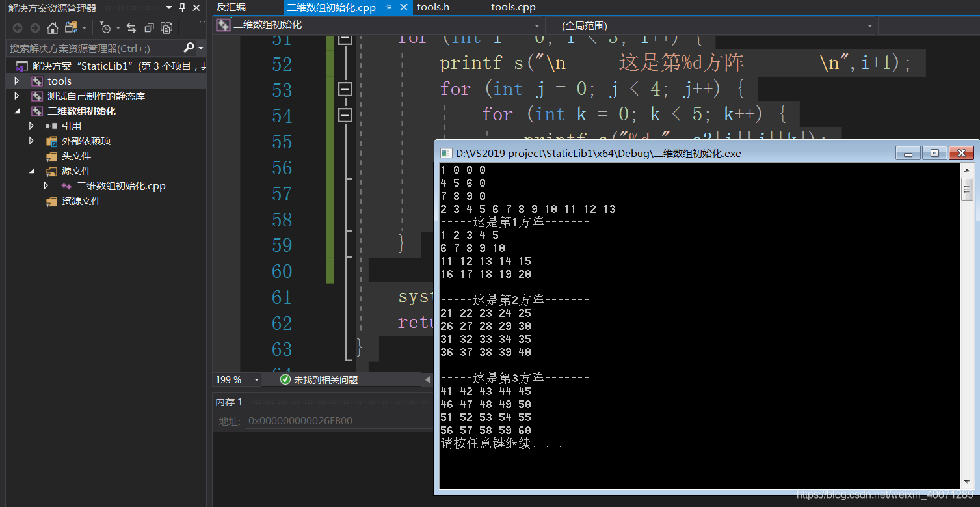Click the 头文件 filter folder icon
The width and height of the screenshot is (980, 507).
click(51, 156)
